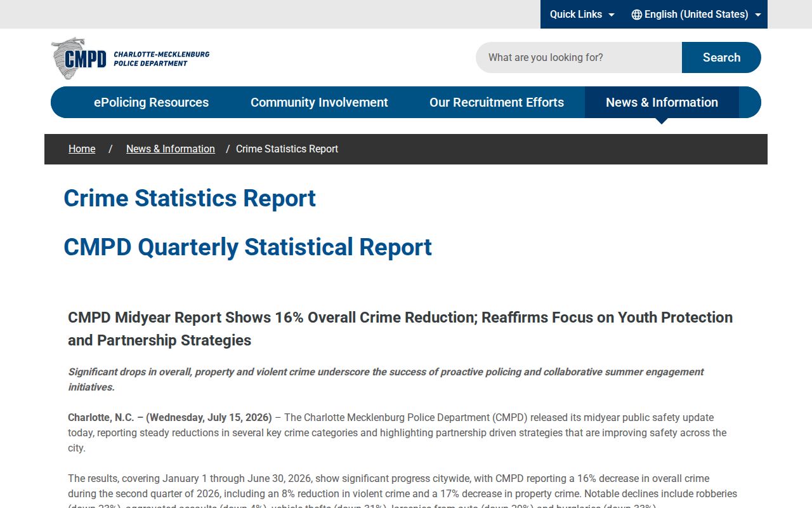Viewport: 812px width, 508px height.
Task: Go to Home in the breadcrumb
Action: click(x=82, y=149)
